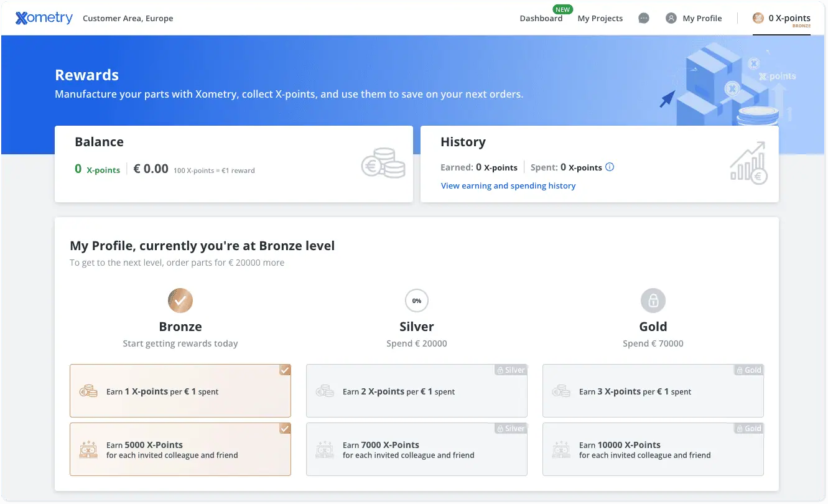
Task: Click the Customer Area, Europe label
Action: click(x=128, y=18)
